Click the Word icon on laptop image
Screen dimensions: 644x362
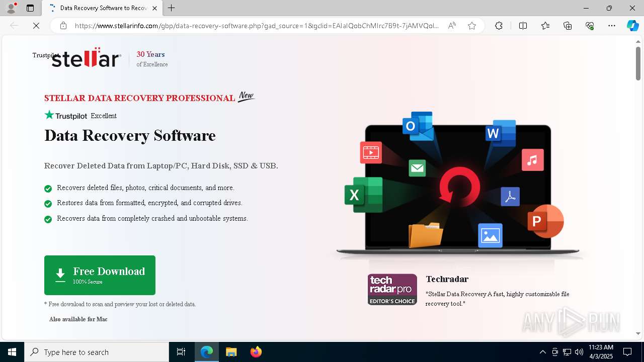coord(501,133)
